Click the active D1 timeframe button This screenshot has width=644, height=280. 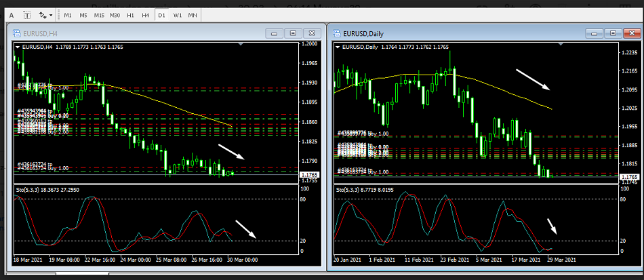[x=161, y=14]
